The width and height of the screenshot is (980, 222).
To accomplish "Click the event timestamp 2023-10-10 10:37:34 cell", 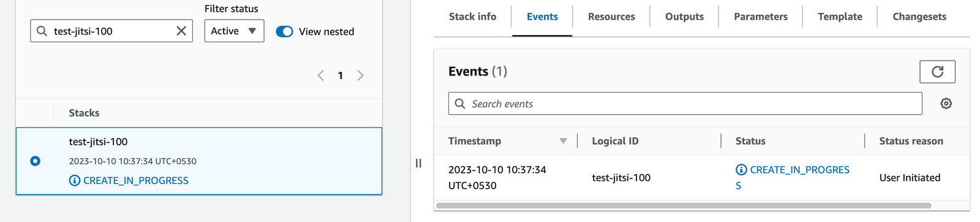I will coord(497,177).
